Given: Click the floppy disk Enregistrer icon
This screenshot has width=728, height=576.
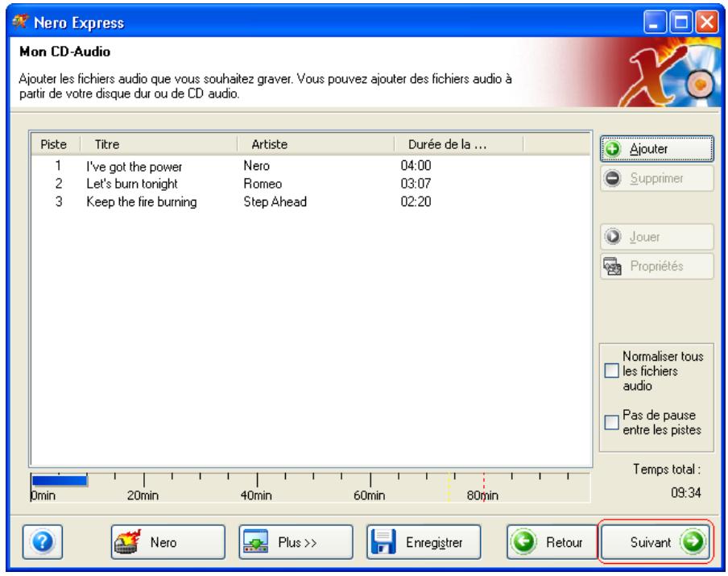Looking at the screenshot, I should [383, 541].
